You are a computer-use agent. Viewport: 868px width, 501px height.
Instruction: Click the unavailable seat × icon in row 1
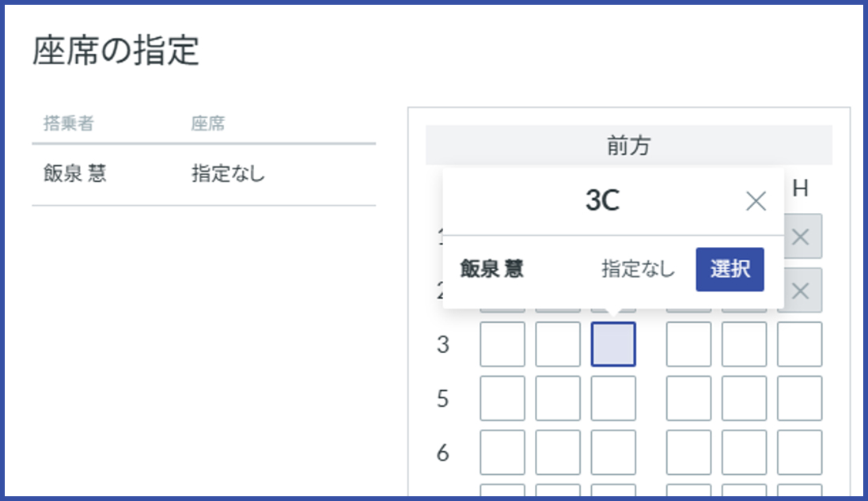(x=799, y=236)
